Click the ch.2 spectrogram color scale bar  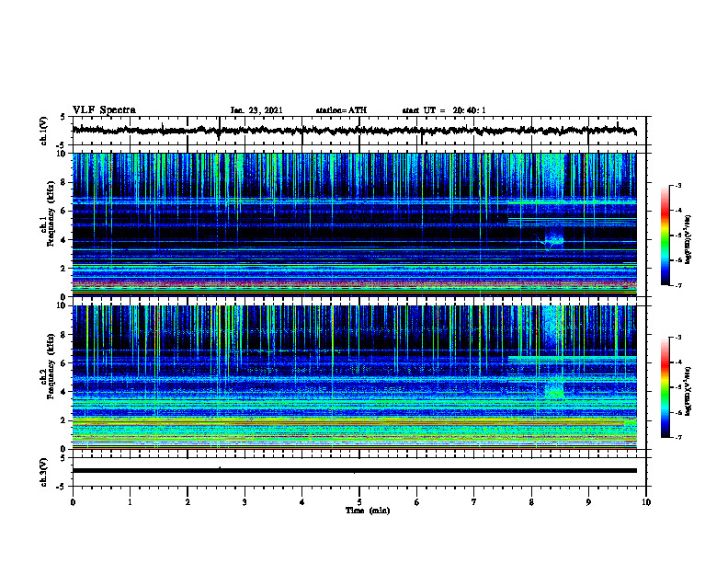(665, 387)
